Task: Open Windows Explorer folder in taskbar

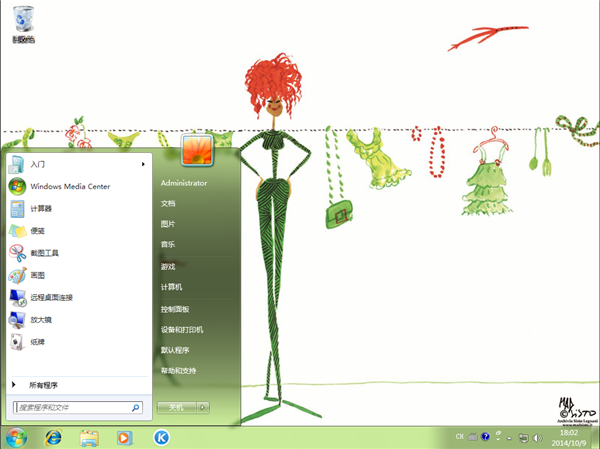Action: click(x=88, y=437)
